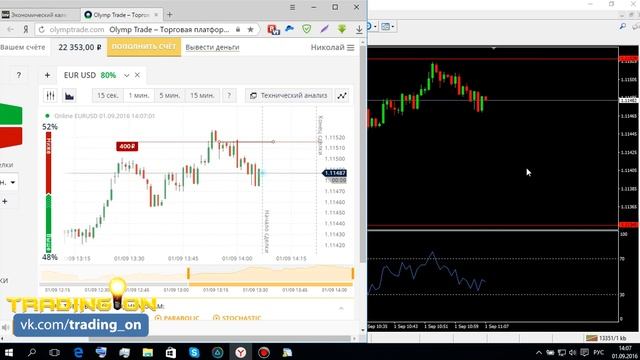Open the clock periodicity dropdown in MetaTrader
Viewport: 640px width, 360px height.
[x=372, y=27]
